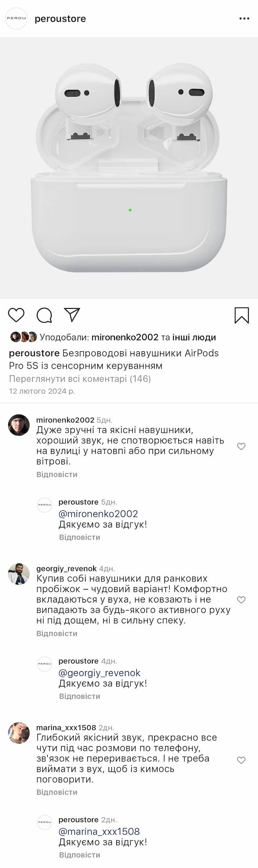Like marina_xxx1508's comment
Viewport: 258px width, 868px height.
pos(241,760)
